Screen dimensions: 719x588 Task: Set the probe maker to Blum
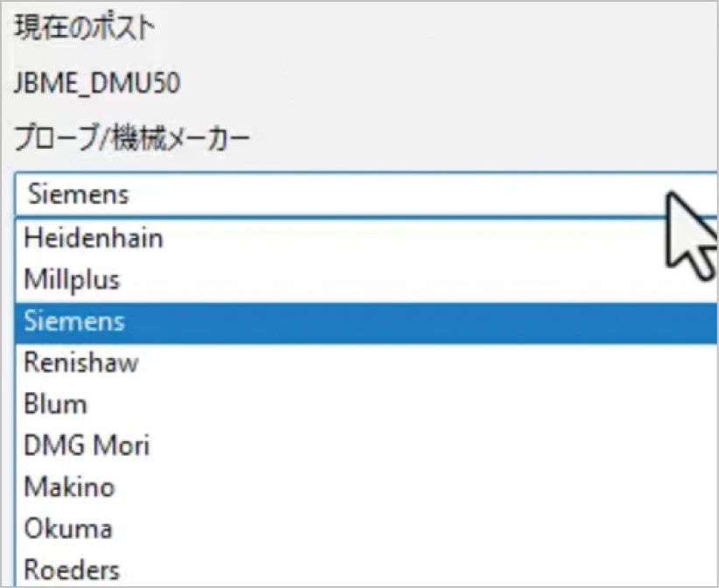[x=56, y=404]
